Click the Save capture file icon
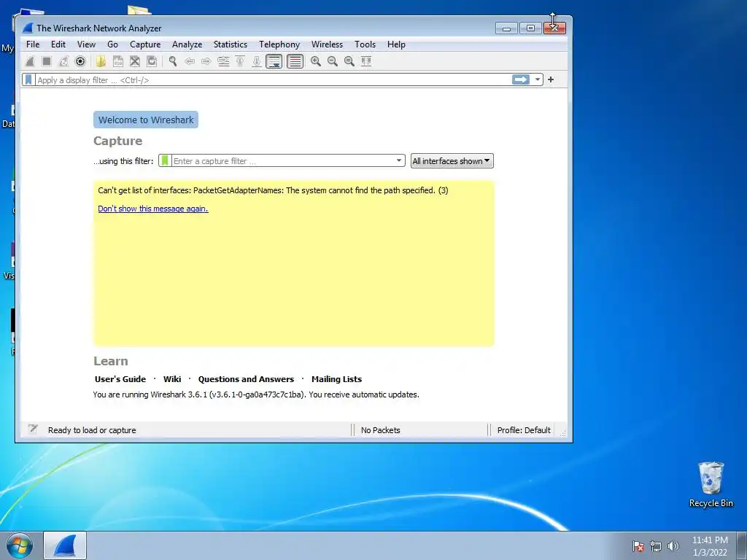Viewport: 747px width, 560px height. (x=117, y=61)
